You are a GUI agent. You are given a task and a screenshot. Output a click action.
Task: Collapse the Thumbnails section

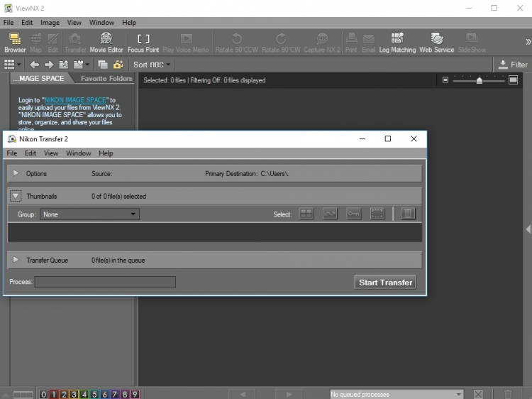pos(16,196)
